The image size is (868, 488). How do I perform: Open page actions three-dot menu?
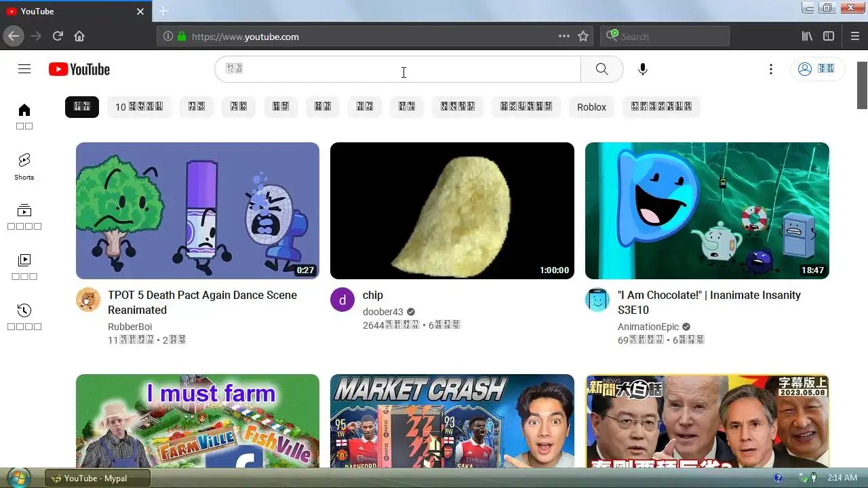(x=564, y=37)
